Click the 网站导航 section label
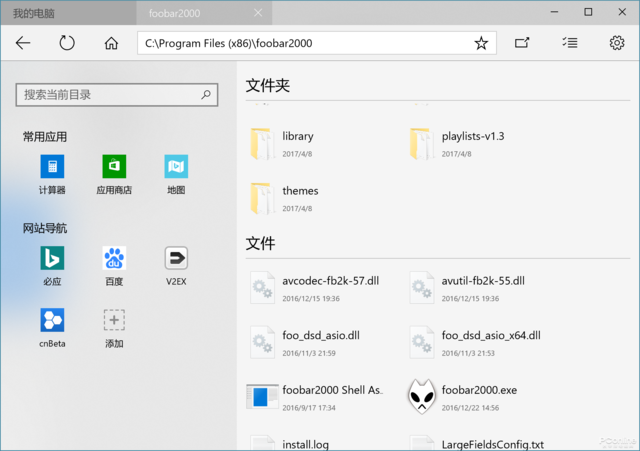Screen dimensions: 640x451 (x=45, y=228)
